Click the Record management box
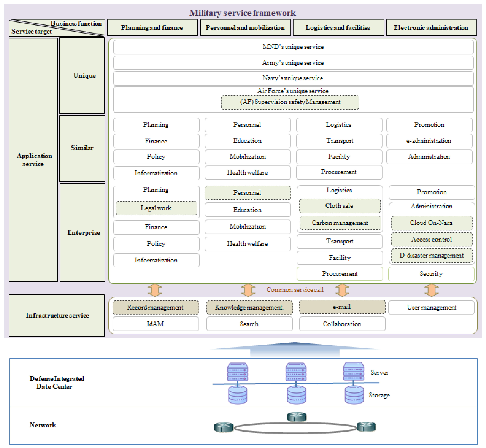The image size is (486, 448). 155,307
